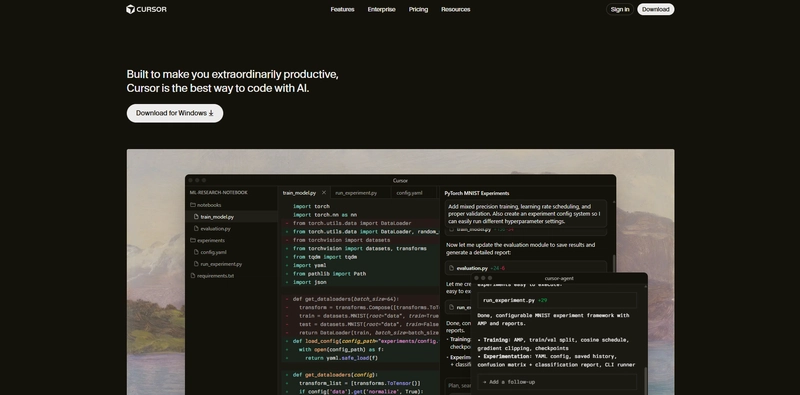Click the Cursor editor window title

pyautogui.click(x=401, y=181)
